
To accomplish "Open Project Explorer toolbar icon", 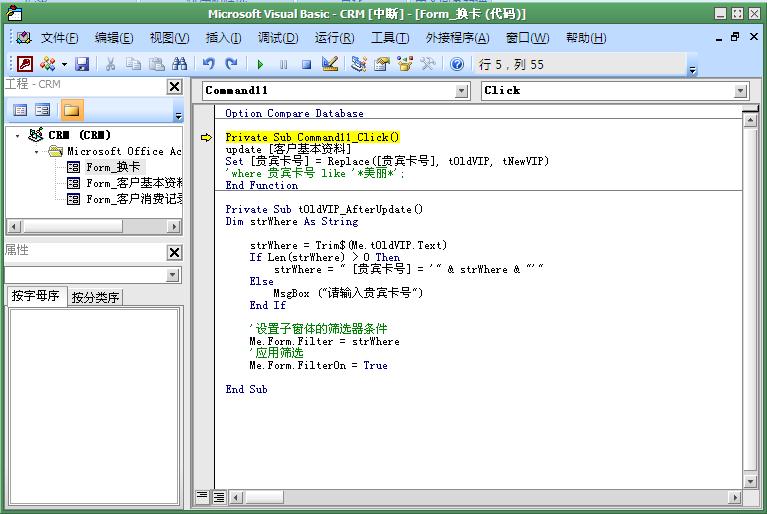I will (359, 64).
